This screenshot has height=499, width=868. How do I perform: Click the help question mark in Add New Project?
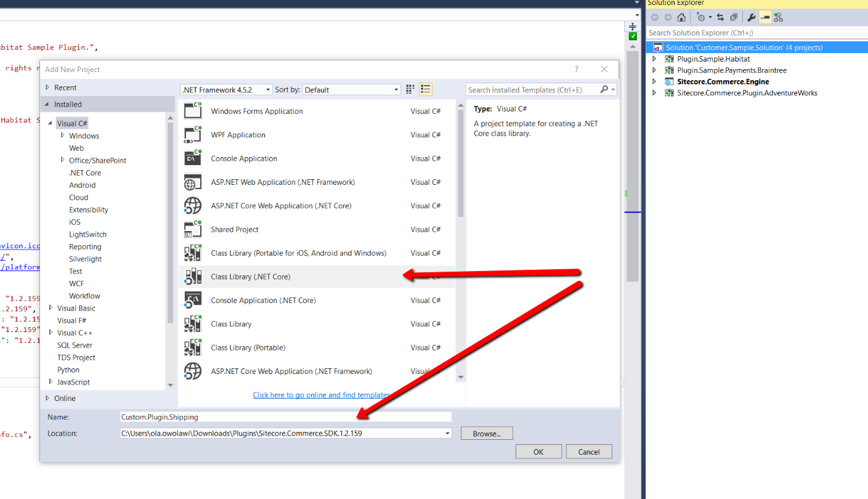tap(577, 69)
